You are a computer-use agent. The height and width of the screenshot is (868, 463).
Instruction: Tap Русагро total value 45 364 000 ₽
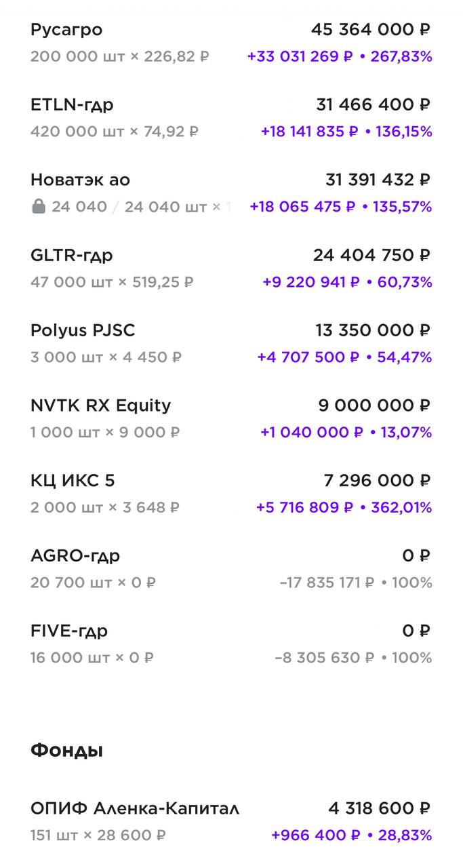point(371,30)
